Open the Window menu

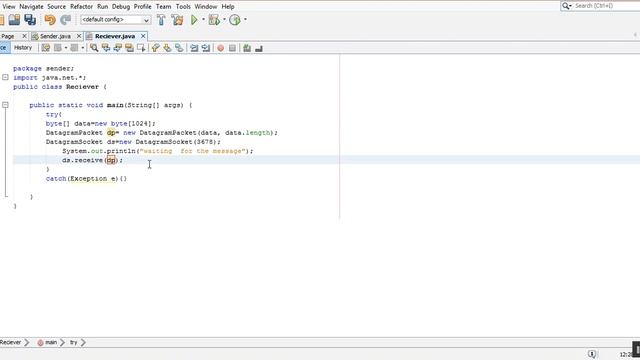[206, 7]
